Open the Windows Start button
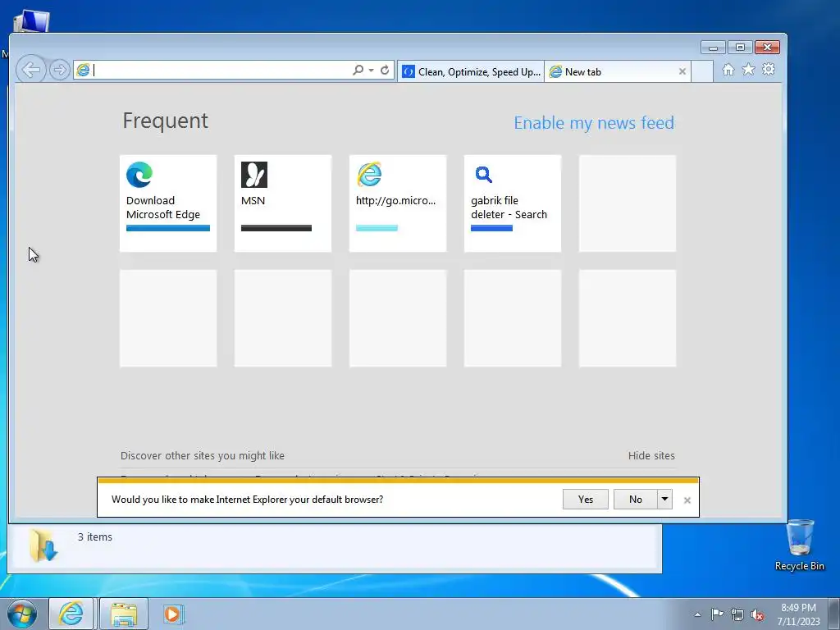 tap(22, 614)
